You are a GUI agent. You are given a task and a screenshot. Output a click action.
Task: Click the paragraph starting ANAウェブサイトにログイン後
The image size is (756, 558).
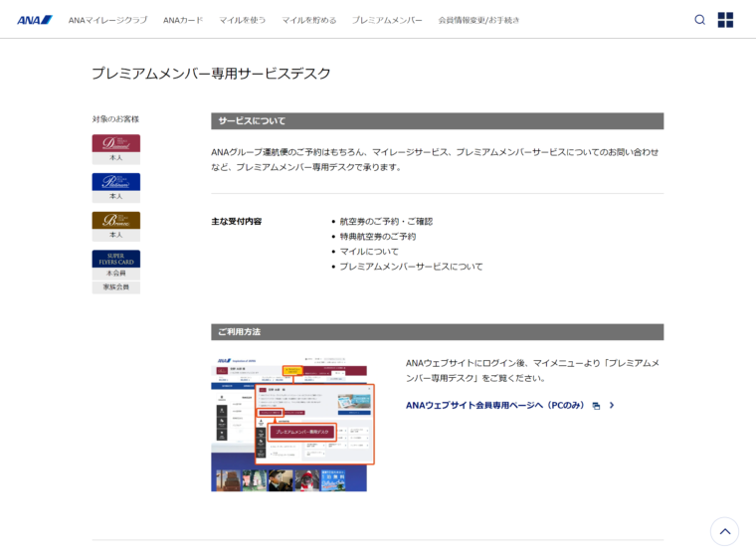532,370
